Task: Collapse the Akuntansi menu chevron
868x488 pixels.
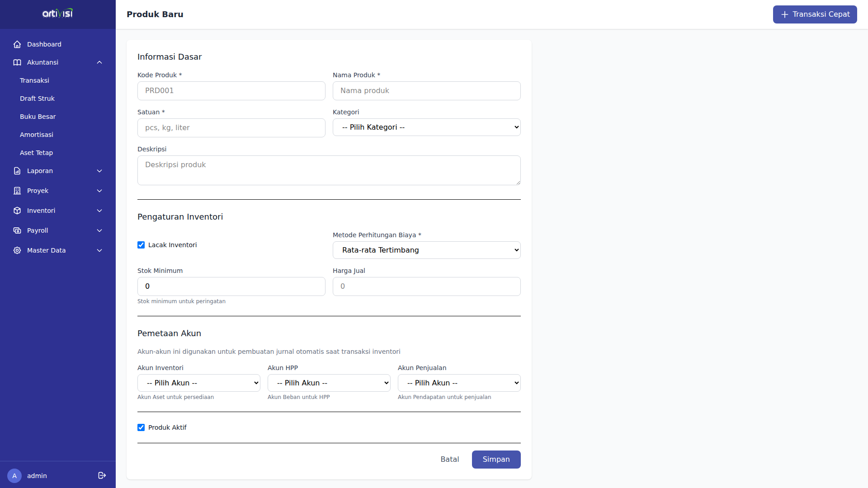Action: (99, 62)
